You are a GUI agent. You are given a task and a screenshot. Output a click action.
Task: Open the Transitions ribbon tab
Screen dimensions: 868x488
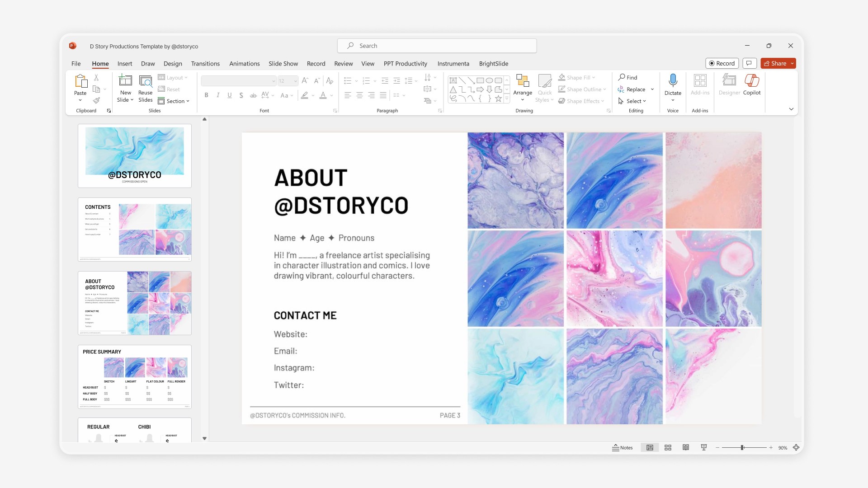(205, 64)
